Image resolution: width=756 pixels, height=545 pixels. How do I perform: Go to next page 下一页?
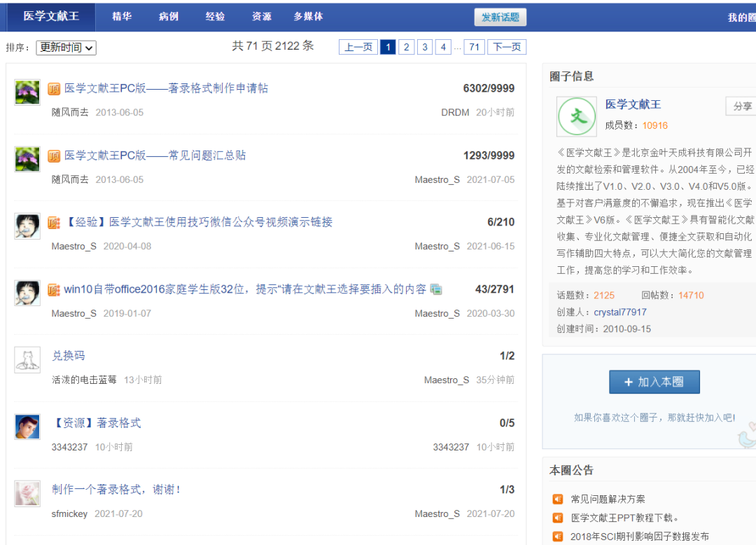tap(507, 47)
